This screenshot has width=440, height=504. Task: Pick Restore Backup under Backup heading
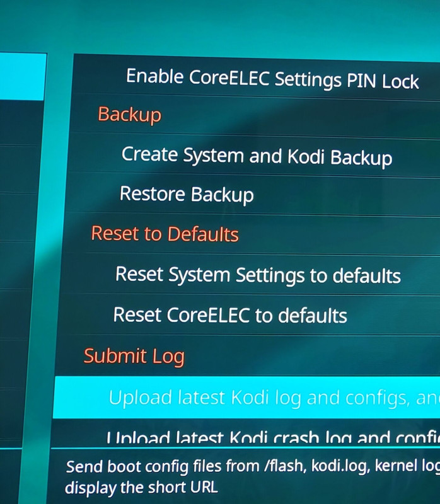click(x=253, y=195)
